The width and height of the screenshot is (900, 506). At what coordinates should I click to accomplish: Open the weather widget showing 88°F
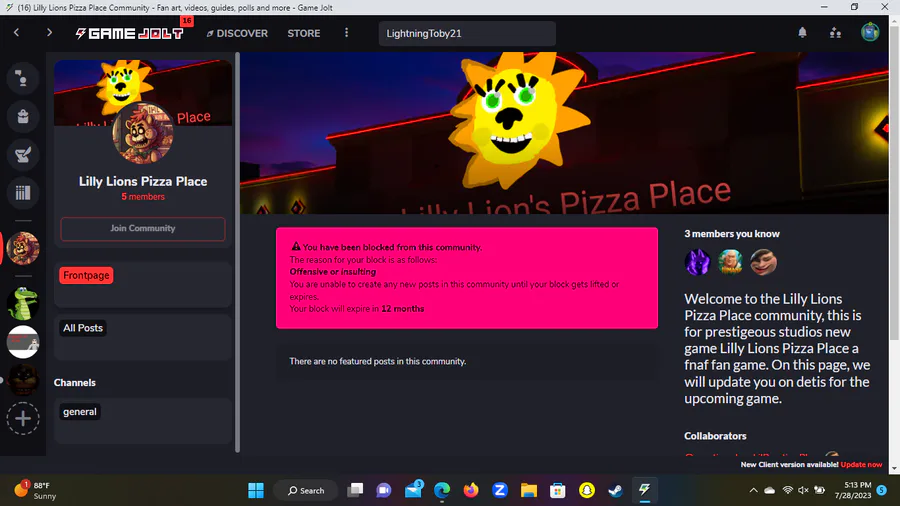pyautogui.click(x=36, y=491)
